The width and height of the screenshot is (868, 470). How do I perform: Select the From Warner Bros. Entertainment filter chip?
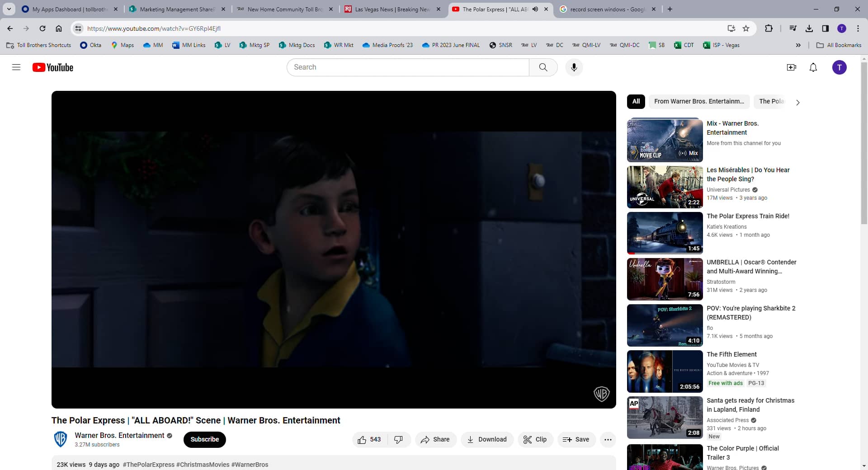pos(699,102)
